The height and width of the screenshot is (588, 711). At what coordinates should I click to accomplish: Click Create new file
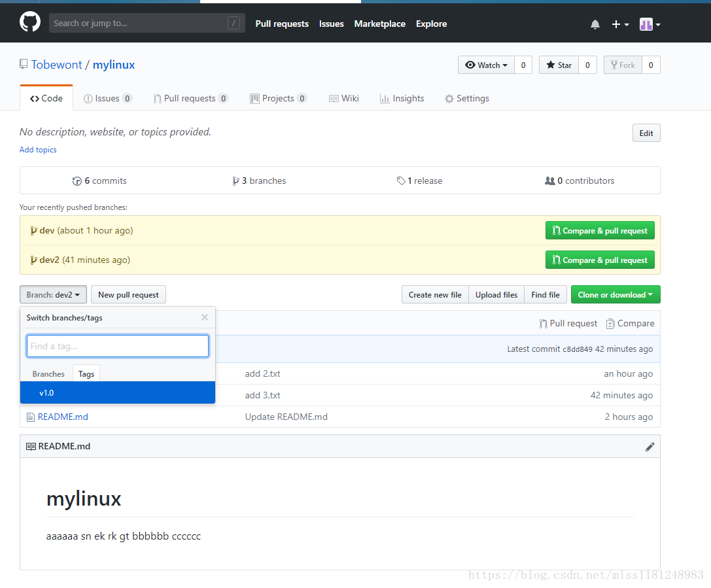tap(435, 295)
